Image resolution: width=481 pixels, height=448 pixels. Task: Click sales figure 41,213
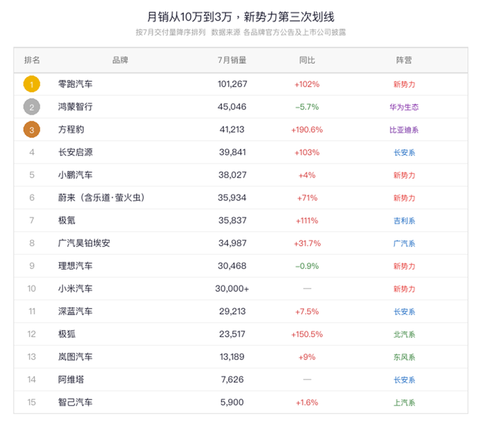[x=232, y=130]
